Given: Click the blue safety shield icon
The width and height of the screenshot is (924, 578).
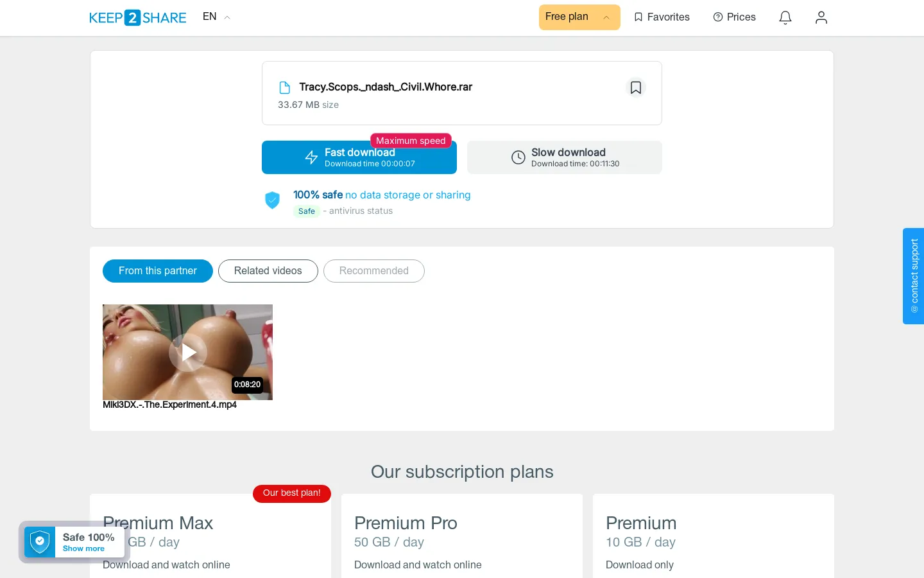Looking at the screenshot, I should pos(273,200).
